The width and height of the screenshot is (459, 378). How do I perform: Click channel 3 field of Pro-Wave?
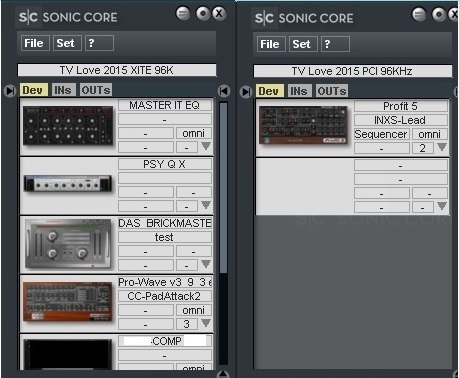click(187, 324)
